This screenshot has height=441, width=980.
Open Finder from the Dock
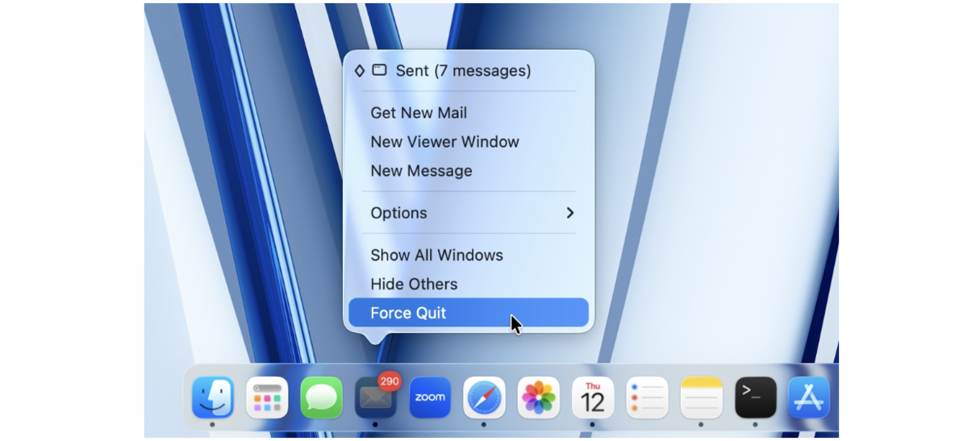[213, 397]
